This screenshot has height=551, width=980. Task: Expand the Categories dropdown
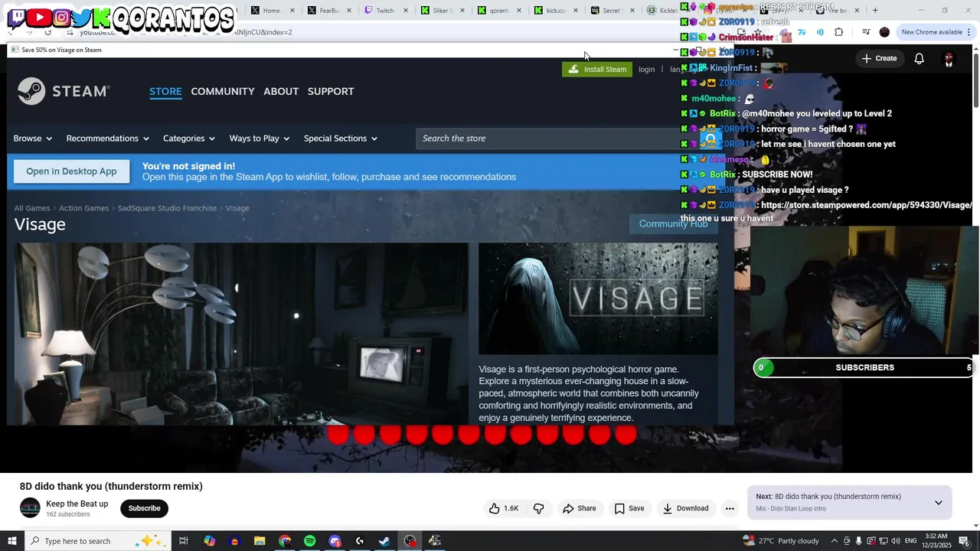[x=189, y=139]
